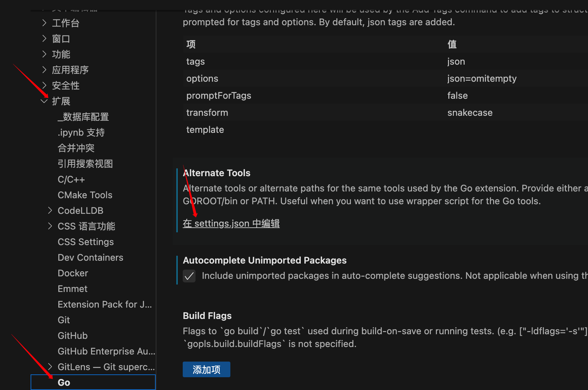Select the C/C++ extension settings
Image resolution: width=588 pixels, height=390 pixels.
[x=71, y=179]
